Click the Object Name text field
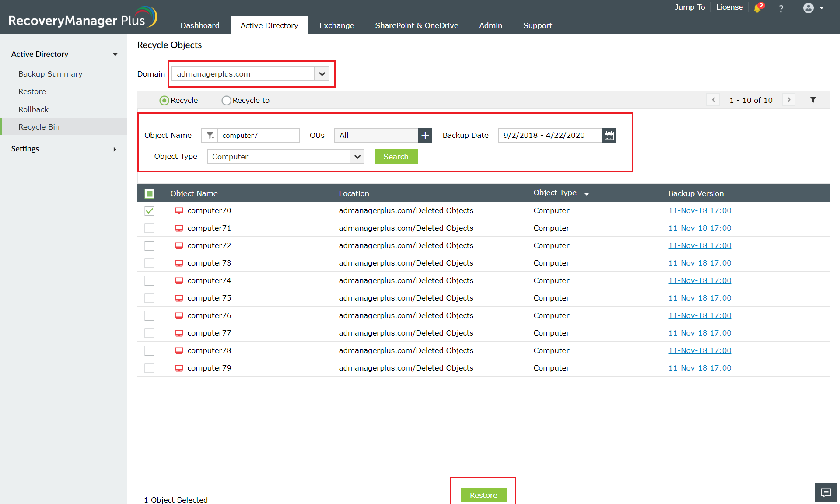 pos(258,135)
